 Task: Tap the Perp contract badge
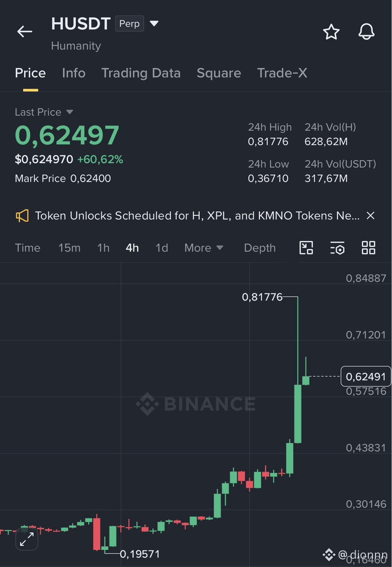click(129, 24)
